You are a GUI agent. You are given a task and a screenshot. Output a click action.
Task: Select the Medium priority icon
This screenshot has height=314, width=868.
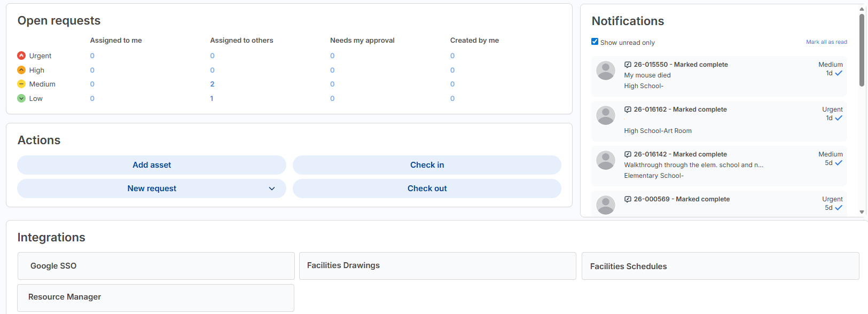pyautogui.click(x=20, y=84)
